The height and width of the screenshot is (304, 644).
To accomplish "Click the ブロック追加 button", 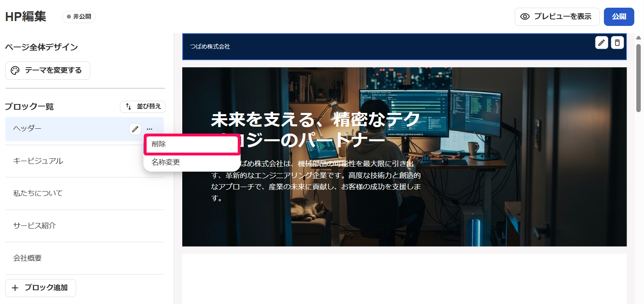I will [x=41, y=288].
